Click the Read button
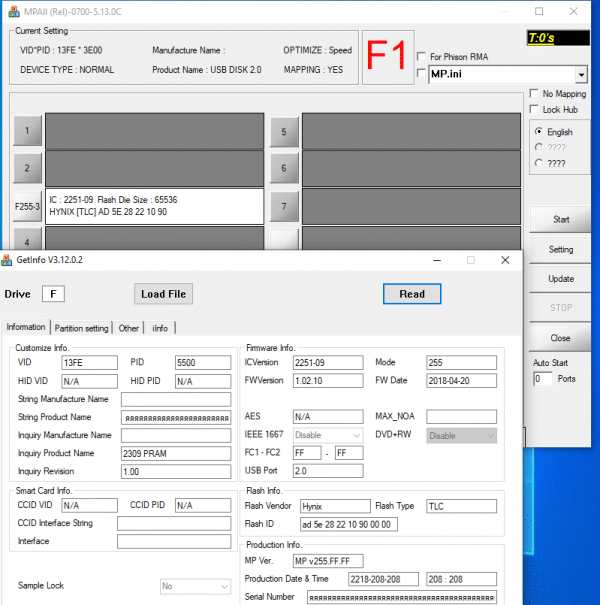The height and width of the screenshot is (605, 600). (x=412, y=294)
